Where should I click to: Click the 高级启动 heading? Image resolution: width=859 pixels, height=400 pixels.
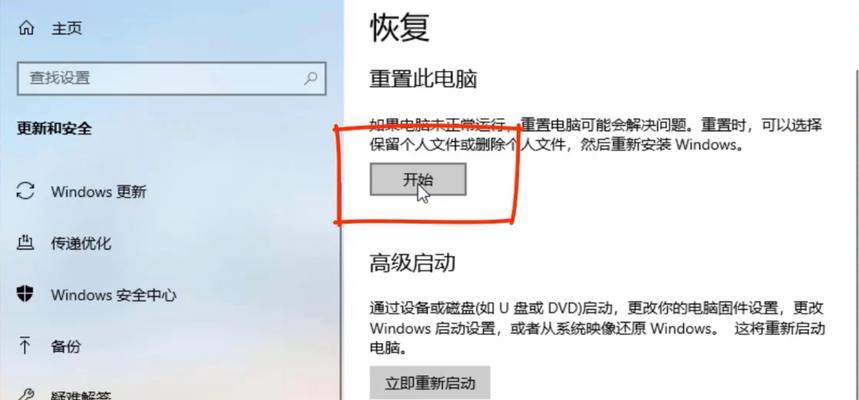413,264
